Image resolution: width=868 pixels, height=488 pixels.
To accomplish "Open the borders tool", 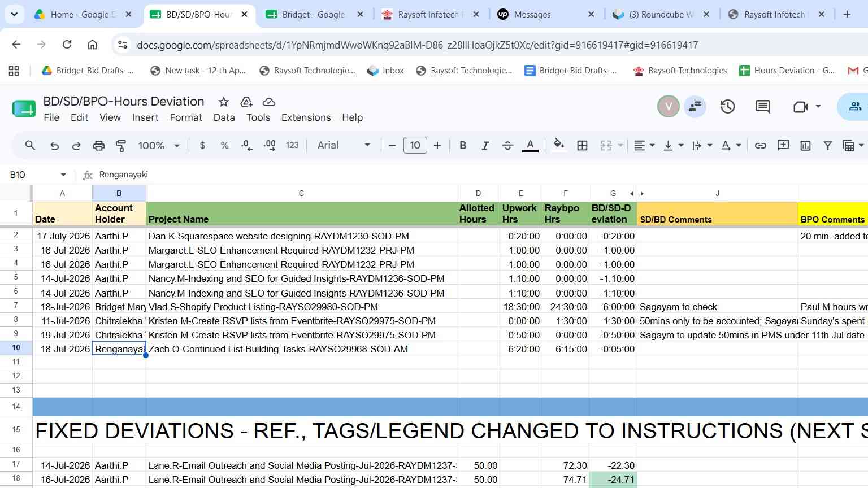I will 582,145.
